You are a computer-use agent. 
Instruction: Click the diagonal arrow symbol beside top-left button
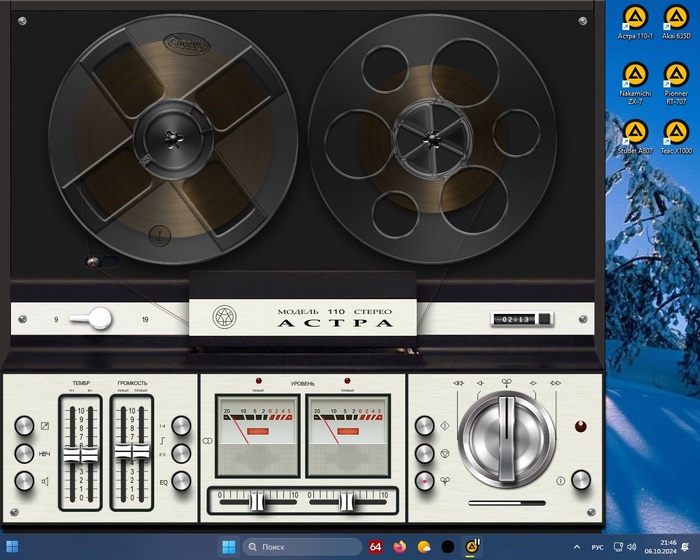(45, 426)
